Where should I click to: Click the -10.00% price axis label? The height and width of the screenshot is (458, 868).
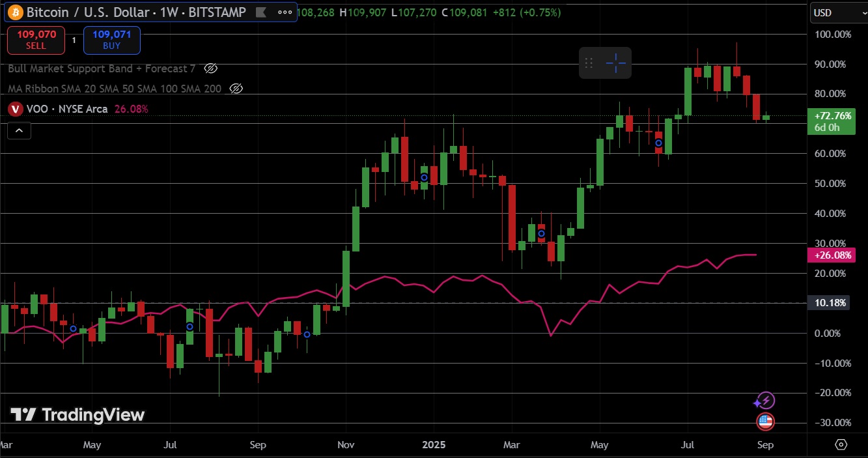[x=832, y=364]
